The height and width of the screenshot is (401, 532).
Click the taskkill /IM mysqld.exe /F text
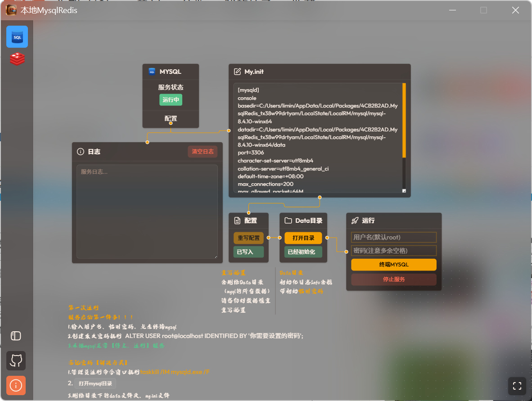click(x=175, y=372)
